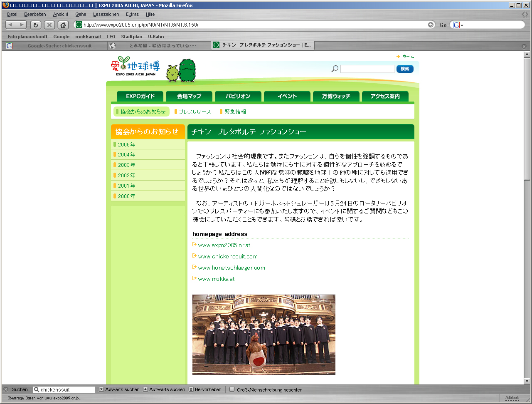Follow the www.chickenssuit.com link

point(228,256)
